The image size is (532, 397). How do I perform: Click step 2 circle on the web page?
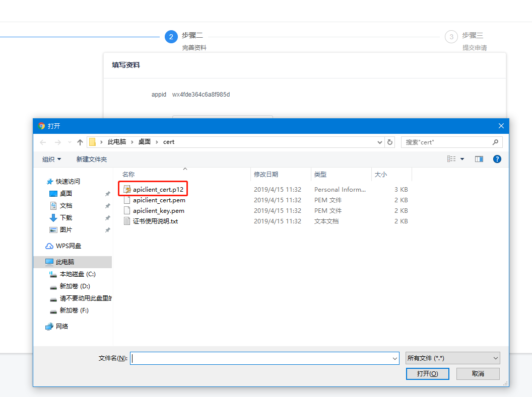(x=171, y=37)
